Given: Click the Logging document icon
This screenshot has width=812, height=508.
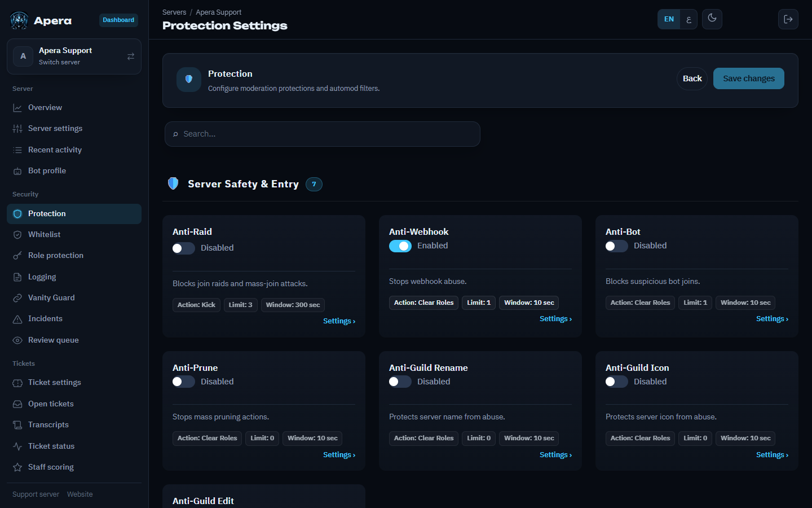Looking at the screenshot, I should (x=17, y=277).
